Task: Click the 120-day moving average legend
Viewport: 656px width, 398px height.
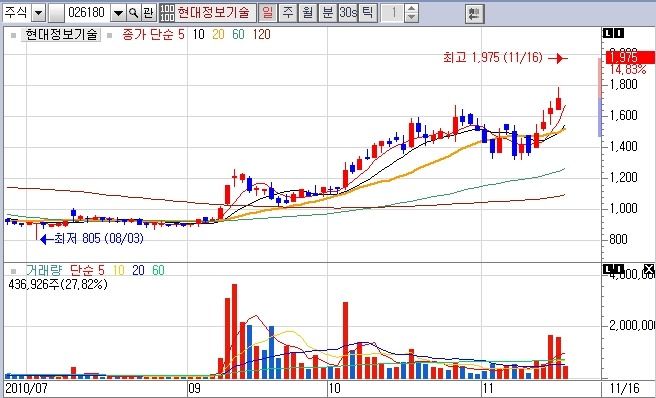Action: [261, 35]
